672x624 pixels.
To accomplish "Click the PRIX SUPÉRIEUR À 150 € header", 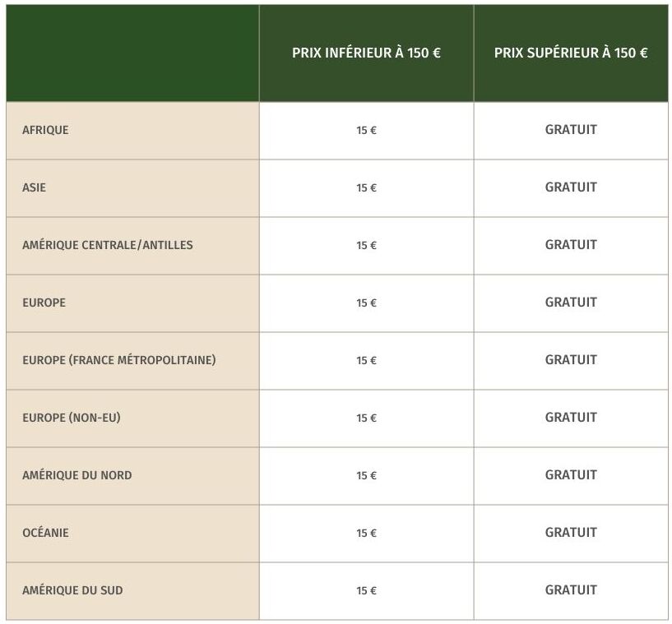I will coord(571,53).
